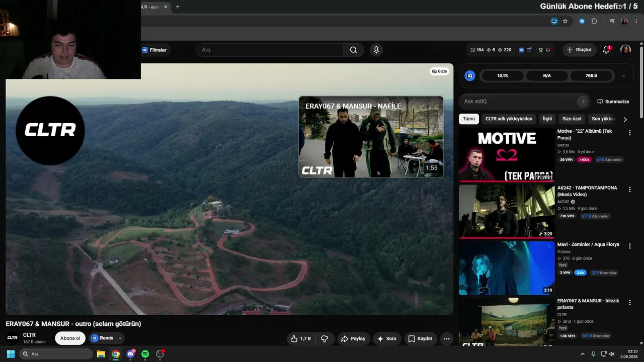Open options for Motive "22" Albümü video

[x=629, y=133]
